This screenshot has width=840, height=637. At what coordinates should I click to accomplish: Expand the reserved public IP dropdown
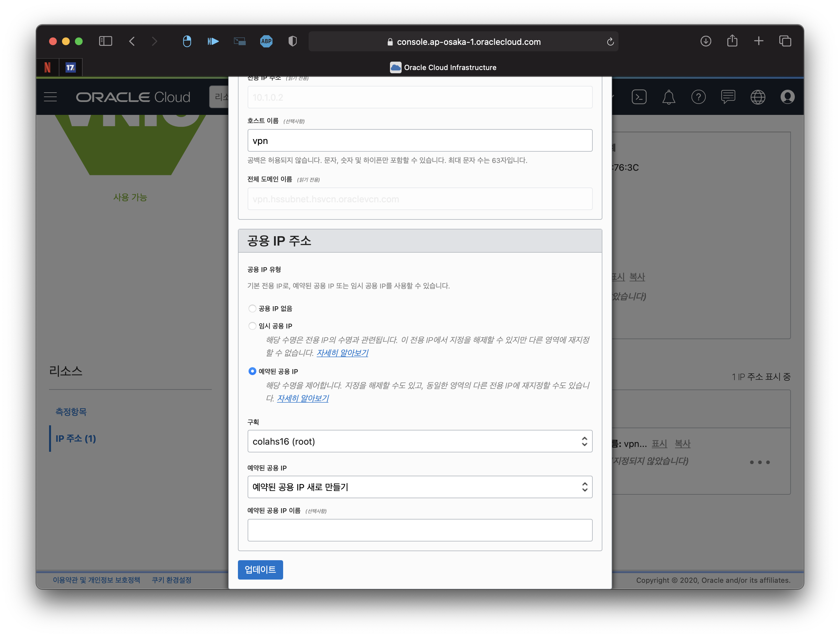(420, 487)
